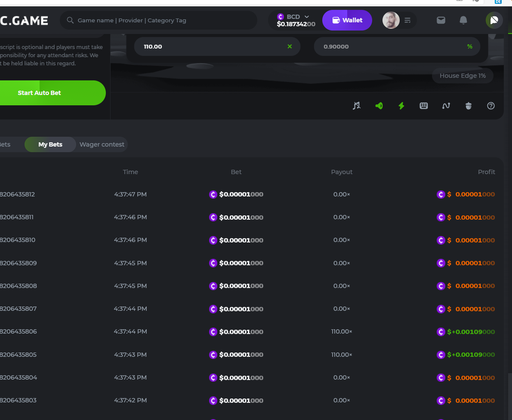Click the 0.90000 win chance field
This screenshot has height=420, width=512.
click(x=387, y=46)
